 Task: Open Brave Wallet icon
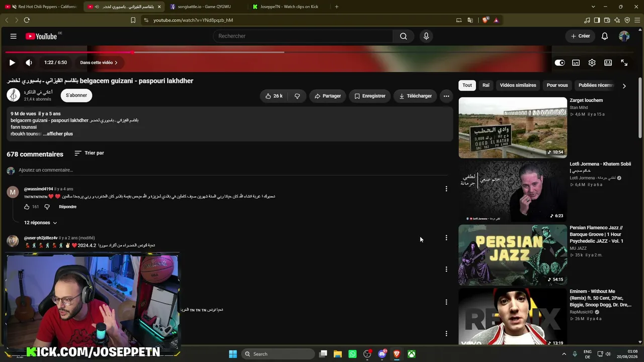tap(607, 20)
